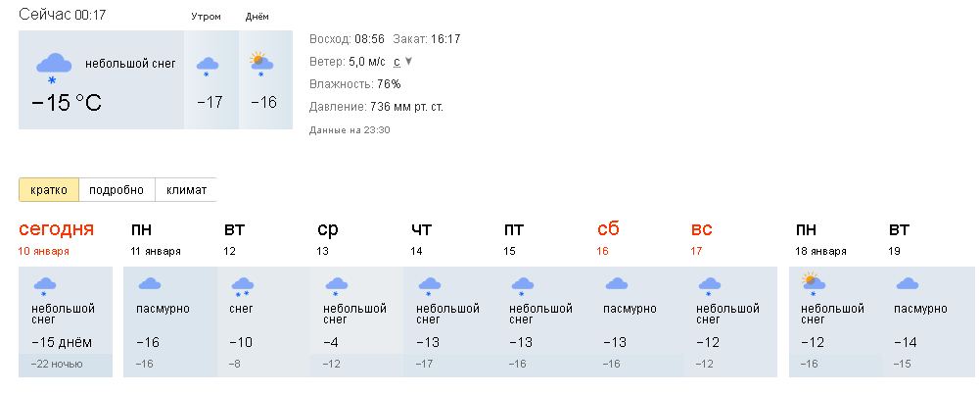Click the −15 °C current temperature
980x394 pixels.
tap(67, 103)
